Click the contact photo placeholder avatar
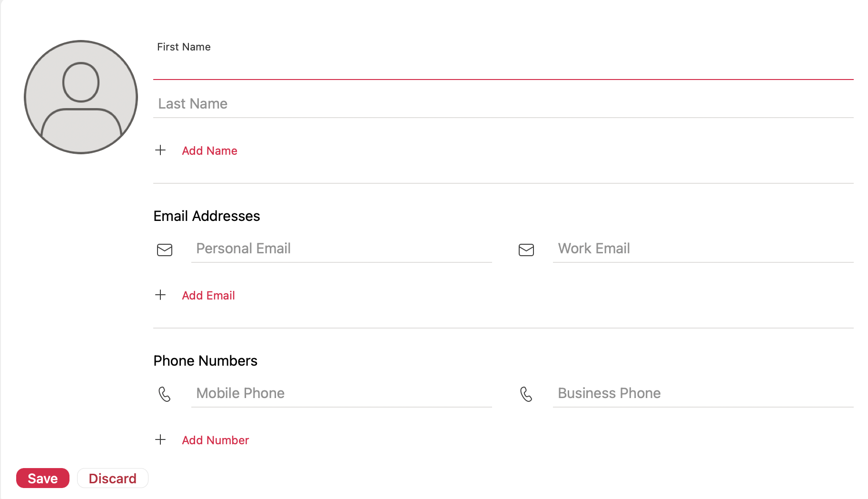This screenshot has width=868, height=499. tap(81, 97)
